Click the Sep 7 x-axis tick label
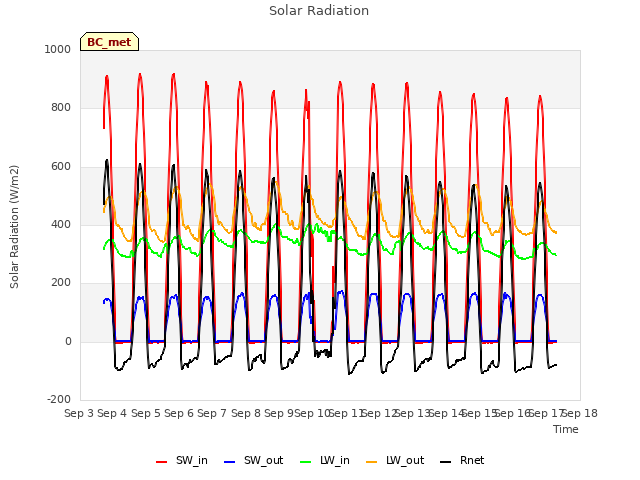Image resolution: width=640 pixels, height=480 pixels. (212, 413)
